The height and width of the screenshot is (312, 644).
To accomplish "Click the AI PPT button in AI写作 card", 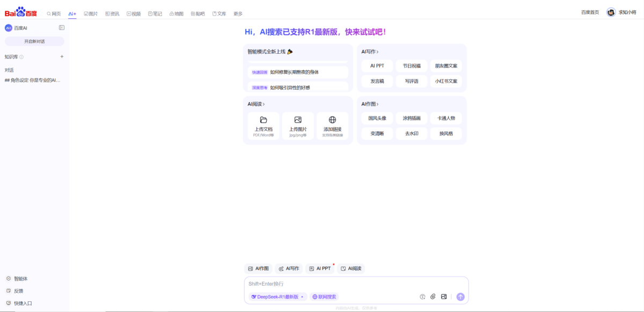I will tap(377, 66).
